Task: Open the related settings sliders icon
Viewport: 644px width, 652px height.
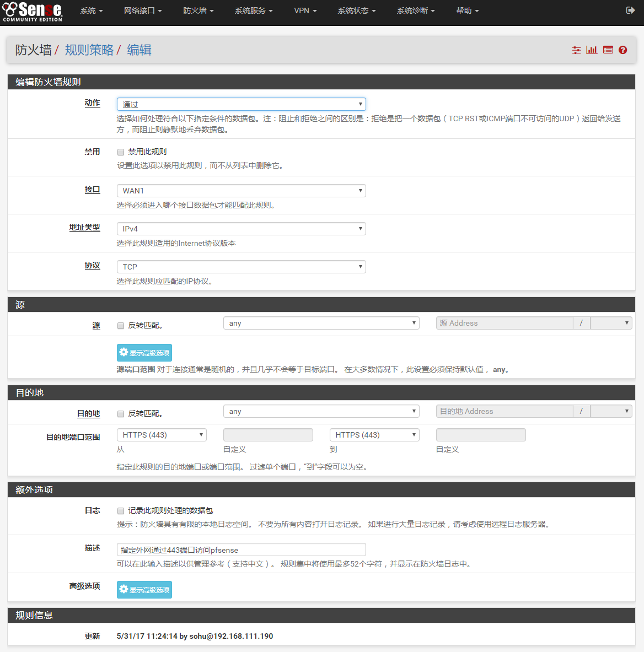Action: click(576, 50)
